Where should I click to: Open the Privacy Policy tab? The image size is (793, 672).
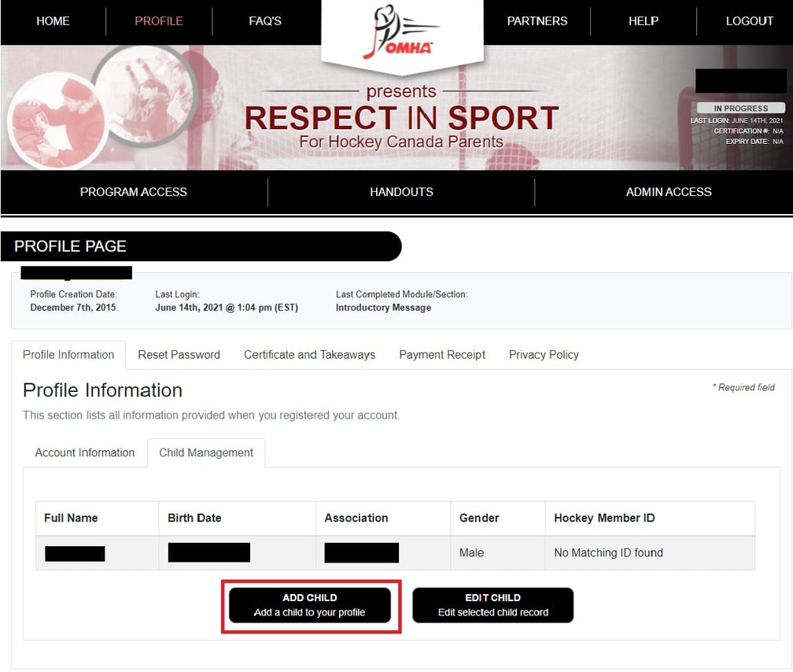[544, 355]
